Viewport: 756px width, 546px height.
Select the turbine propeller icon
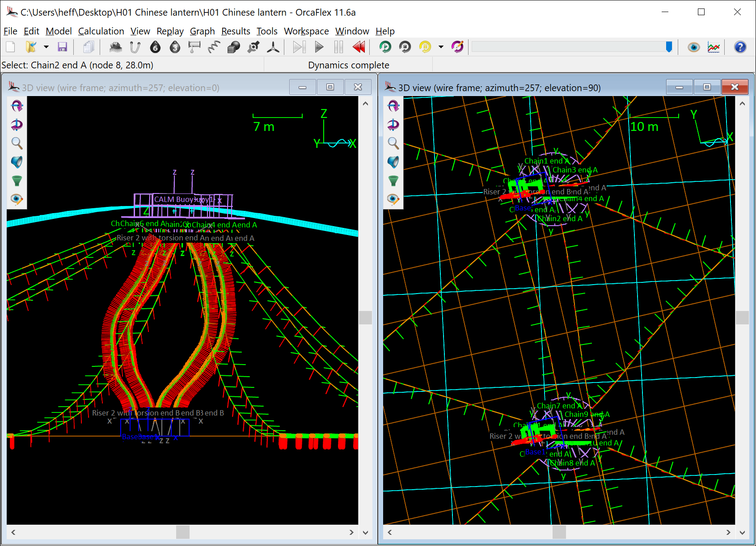273,47
